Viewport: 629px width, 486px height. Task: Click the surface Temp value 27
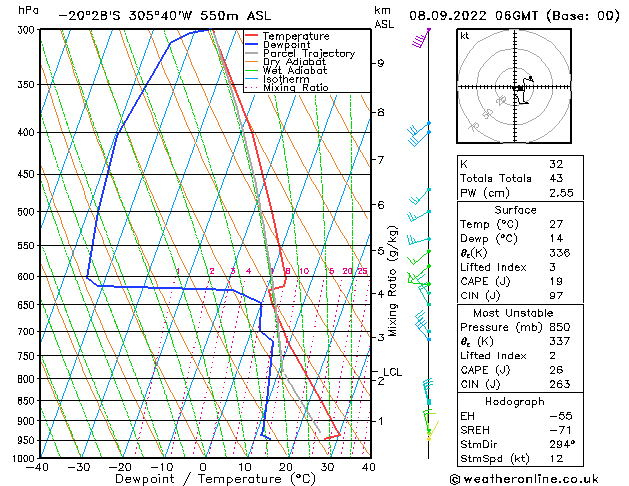[x=556, y=224]
